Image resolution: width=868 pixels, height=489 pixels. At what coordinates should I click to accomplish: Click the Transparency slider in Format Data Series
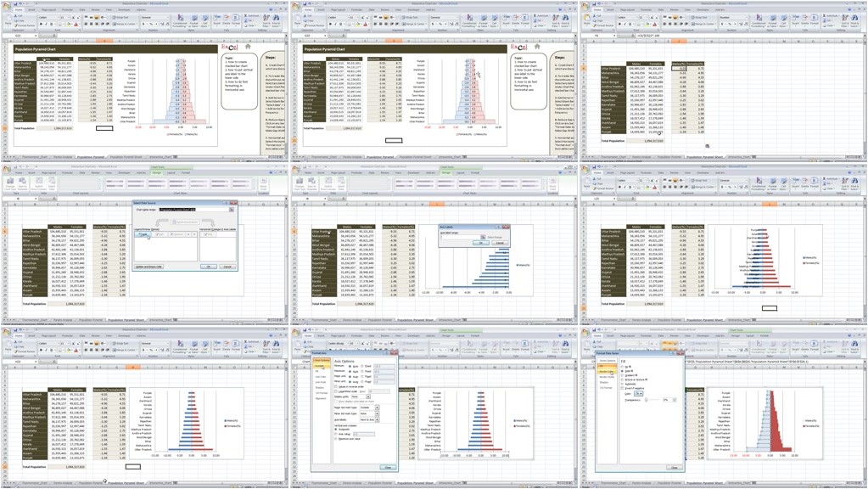pos(647,400)
